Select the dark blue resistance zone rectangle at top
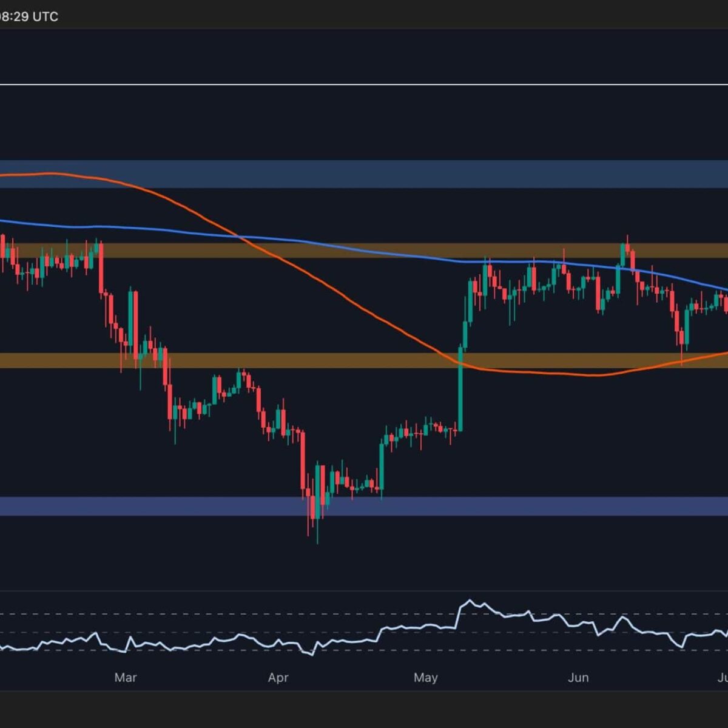The height and width of the screenshot is (728, 728). [x=364, y=174]
